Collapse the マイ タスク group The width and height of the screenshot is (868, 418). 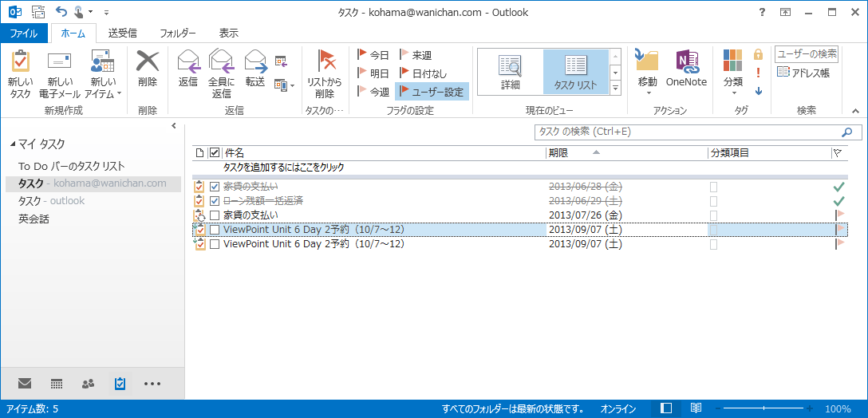13,144
